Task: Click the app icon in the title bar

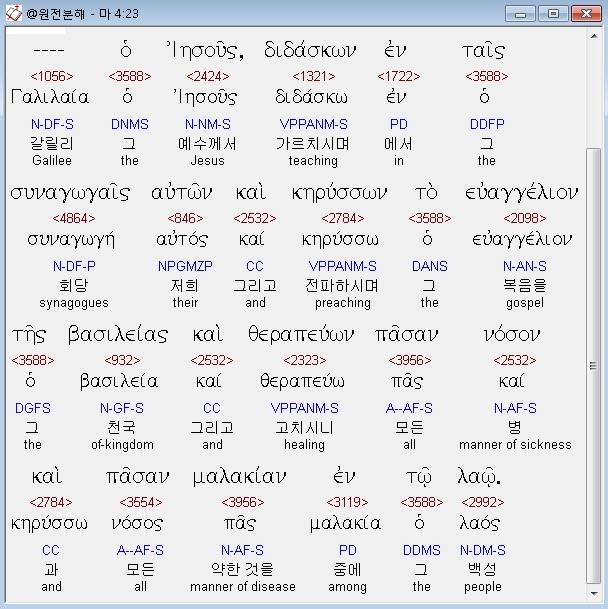Action: click(x=14, y=14)
